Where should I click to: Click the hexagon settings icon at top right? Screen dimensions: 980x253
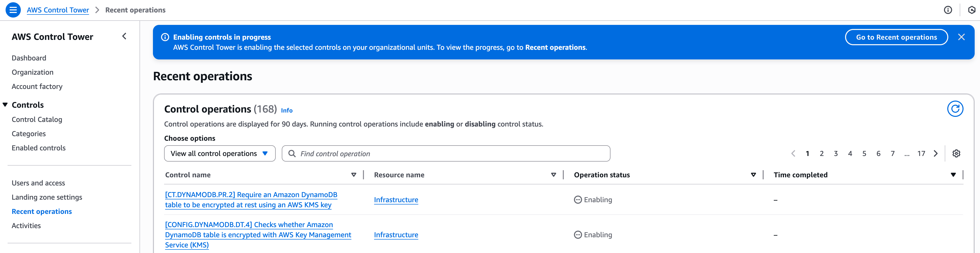972,10
